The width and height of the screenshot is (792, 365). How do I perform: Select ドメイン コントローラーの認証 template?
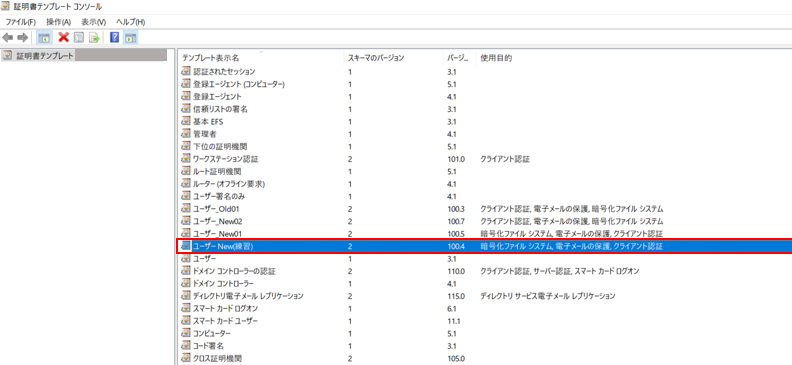pyautogui.click(x=234, y=271)
